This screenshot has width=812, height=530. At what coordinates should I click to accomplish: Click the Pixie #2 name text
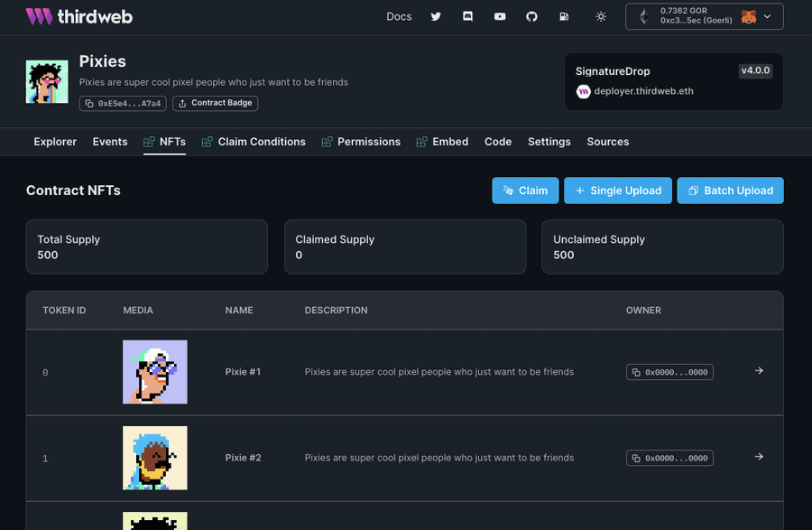click(x=243, y=458)
